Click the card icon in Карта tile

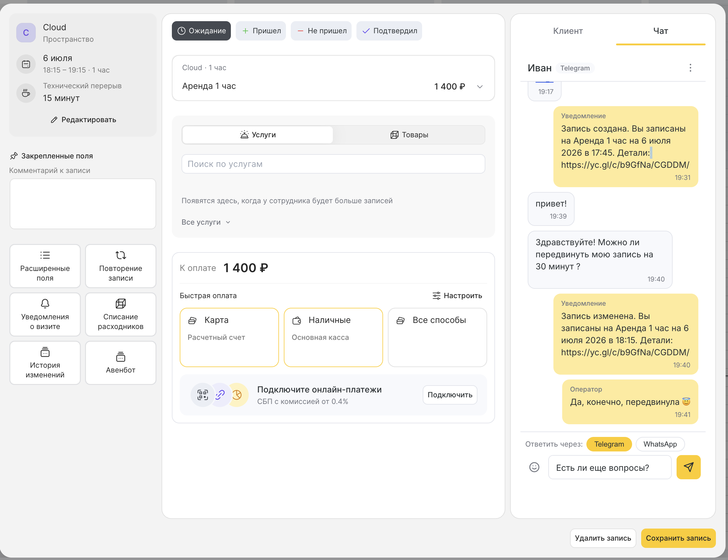pyautogui.click(x=192, y=321)
